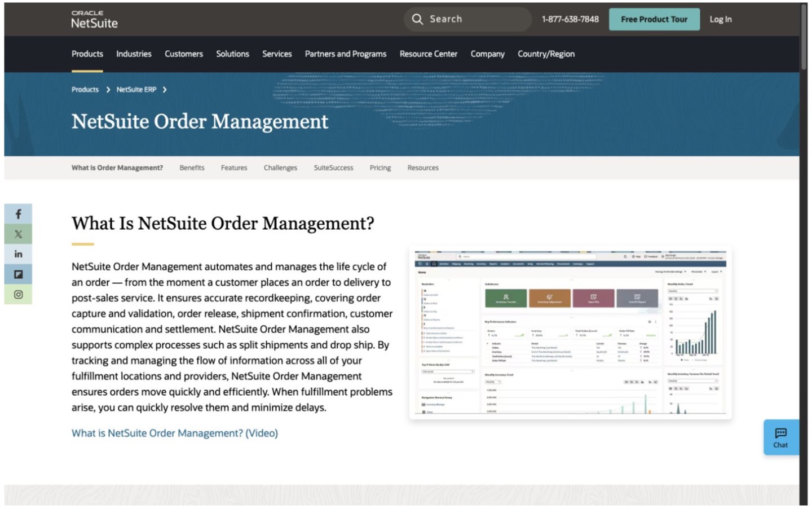Enlarge the NetSuite dashboard screenshot
This screenshot has width=812, height=508.
point(571,333)
